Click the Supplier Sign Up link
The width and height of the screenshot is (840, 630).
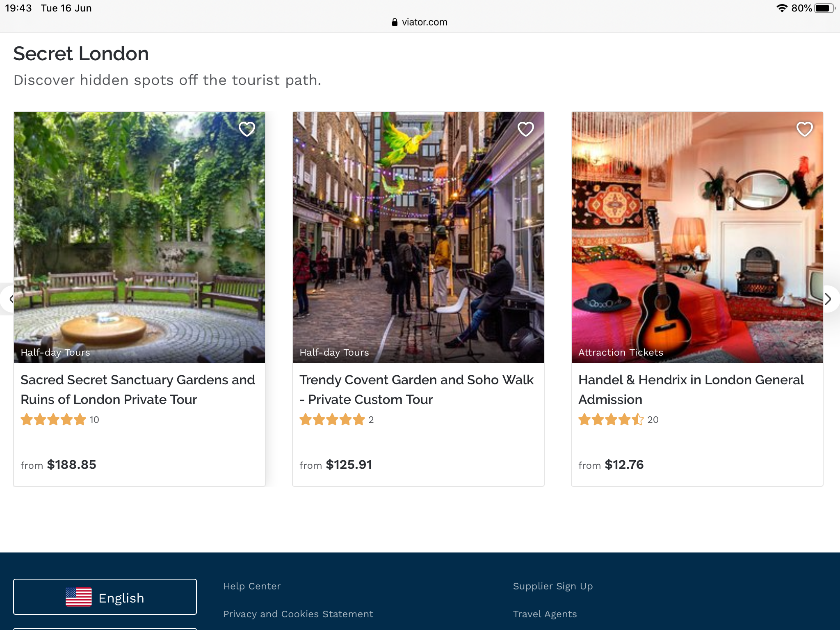click(x=552, y=586)
